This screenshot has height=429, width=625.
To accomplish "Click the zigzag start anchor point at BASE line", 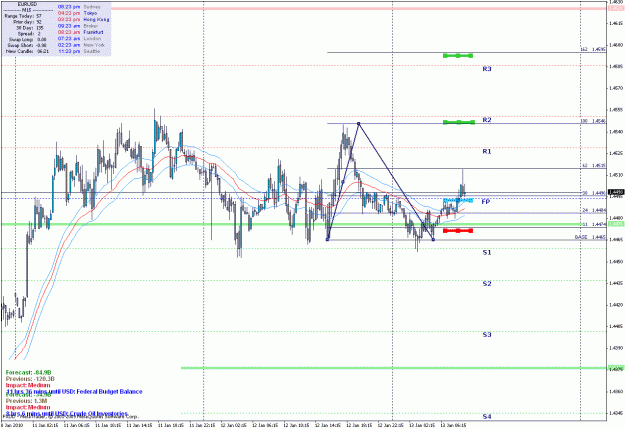I will (328, 239).
